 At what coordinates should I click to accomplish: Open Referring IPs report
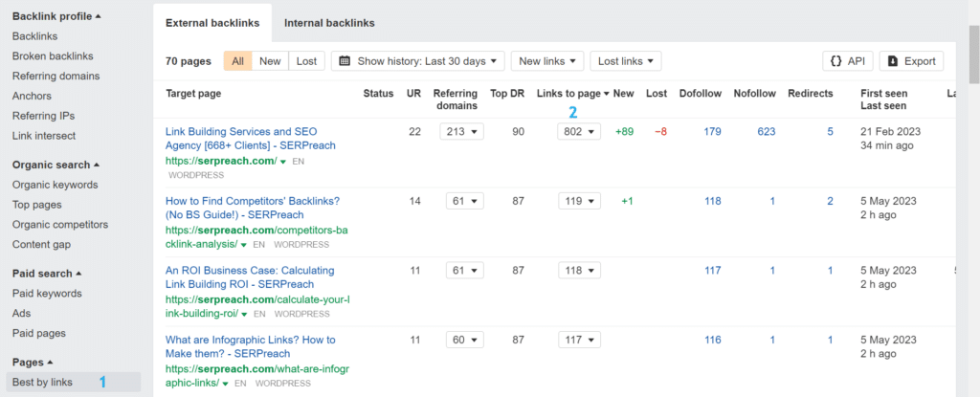pyautogui.click(x=43, y=117)
